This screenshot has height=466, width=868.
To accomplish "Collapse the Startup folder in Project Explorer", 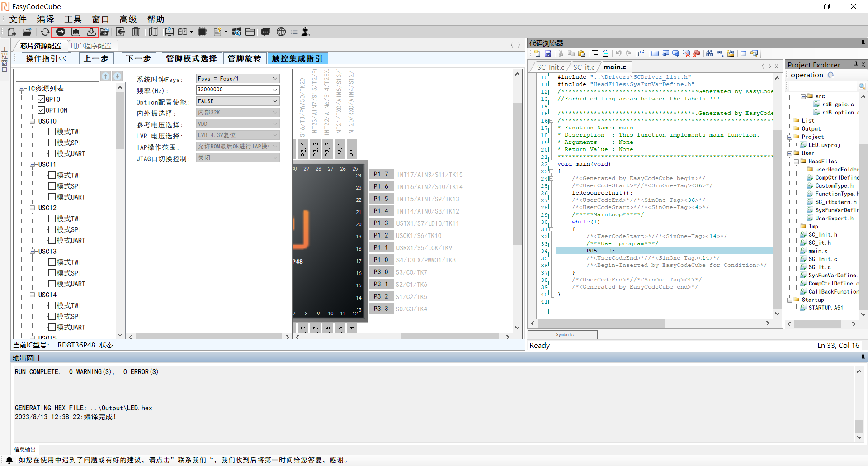I will pos(789,300).
